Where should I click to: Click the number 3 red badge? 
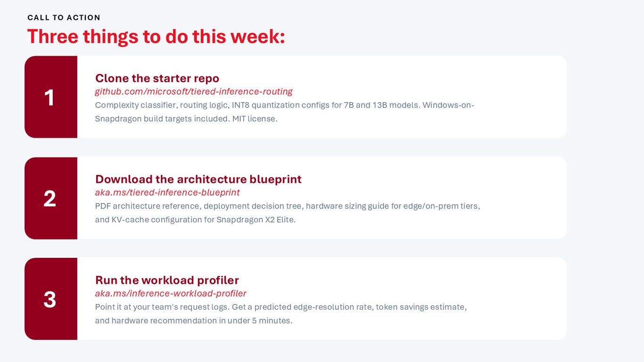(51, 299)
